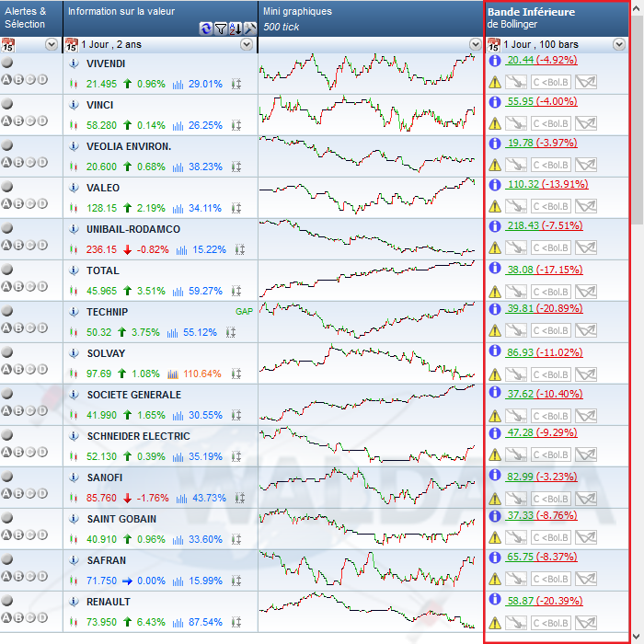Click SAINT GOBAIN envelope alert icon
644x644 pixels.
pos(586,537)
